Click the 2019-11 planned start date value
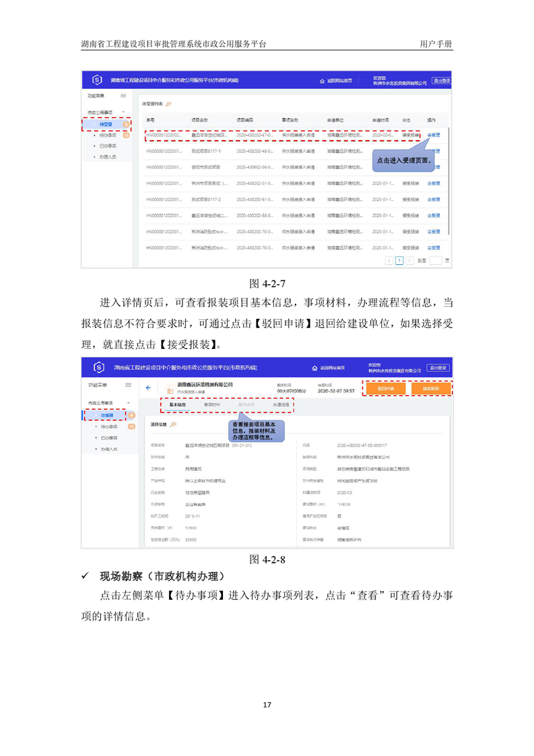 coord(193,516)
